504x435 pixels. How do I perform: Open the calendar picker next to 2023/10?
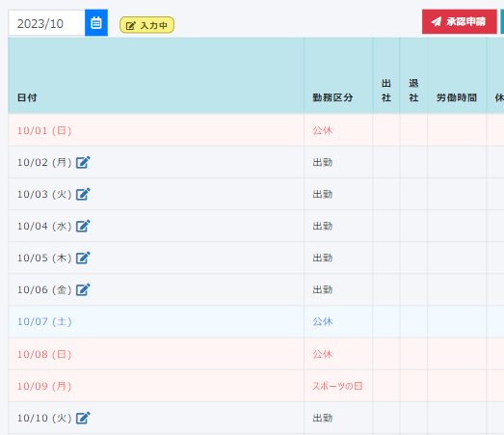coord(96,23)
